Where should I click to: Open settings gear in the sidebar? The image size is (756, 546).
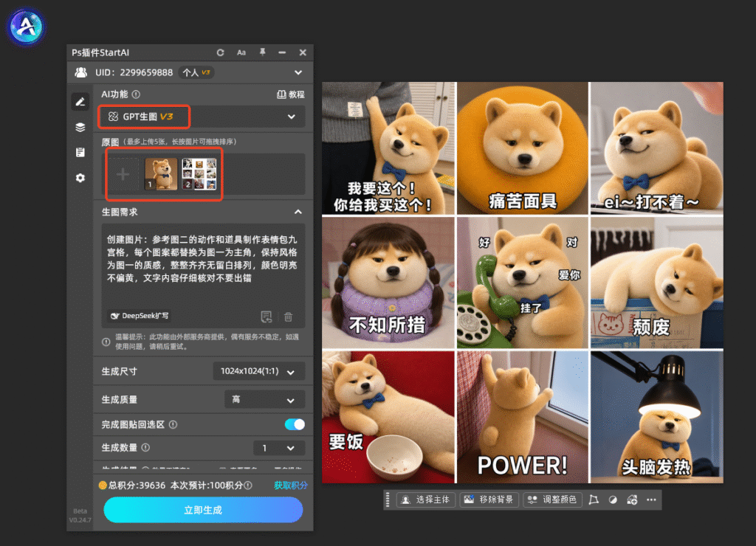click(x=80, y=178)
